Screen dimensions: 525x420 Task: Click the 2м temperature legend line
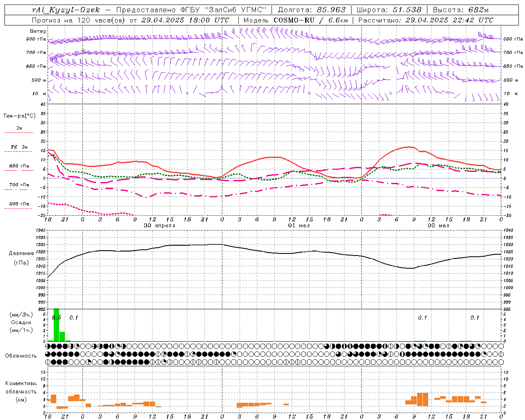coord(19,132)
